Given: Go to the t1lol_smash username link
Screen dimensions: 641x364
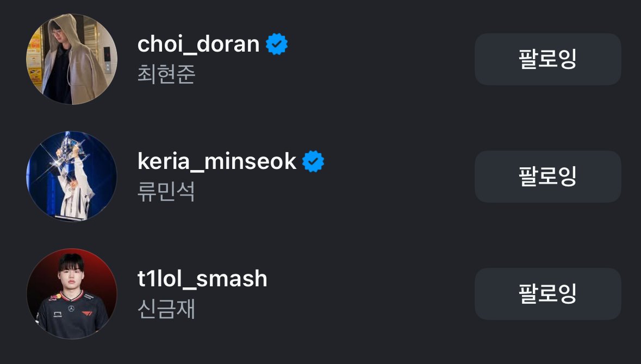Looking at the screenshot, I should [x=202, y=279].
